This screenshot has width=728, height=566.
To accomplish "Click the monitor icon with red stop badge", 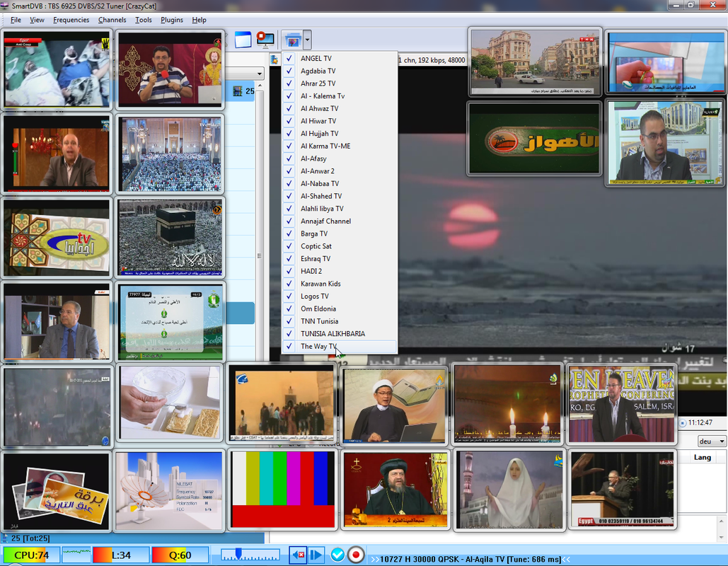I will click(x=265, y=40).
